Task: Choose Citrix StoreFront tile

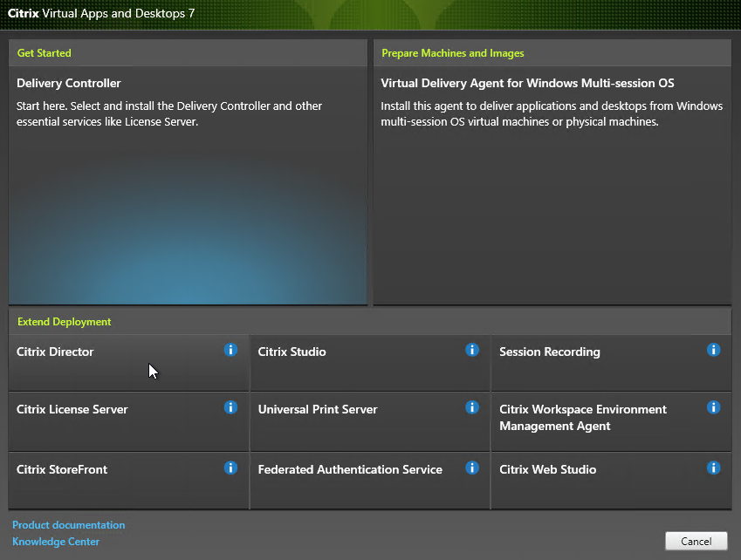Action: click(x=128, y=481)
